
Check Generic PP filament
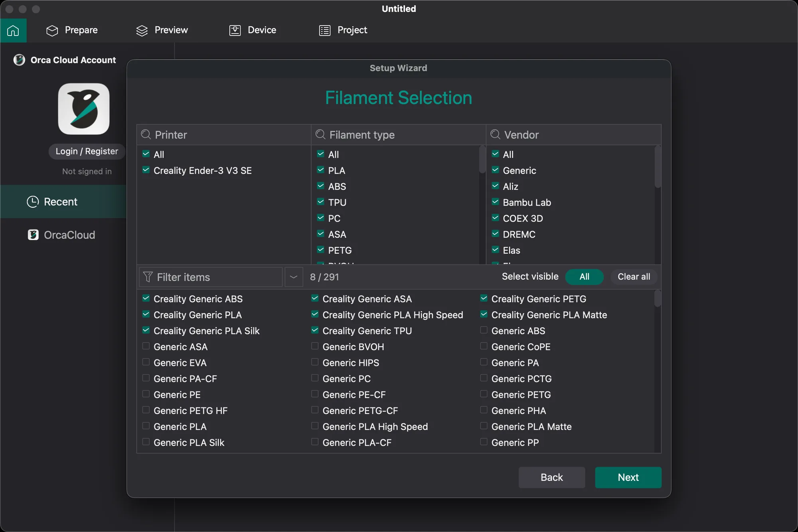point(484,442)
